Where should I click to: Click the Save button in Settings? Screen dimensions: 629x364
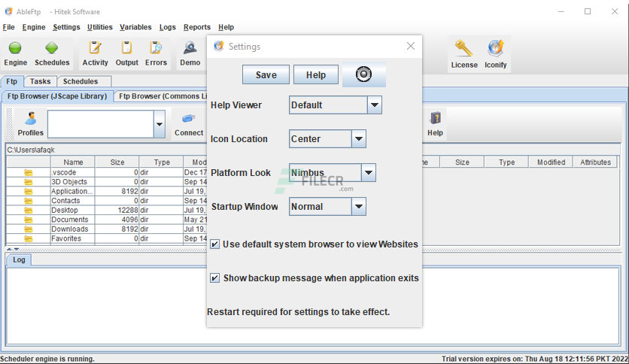coord(266,75)
